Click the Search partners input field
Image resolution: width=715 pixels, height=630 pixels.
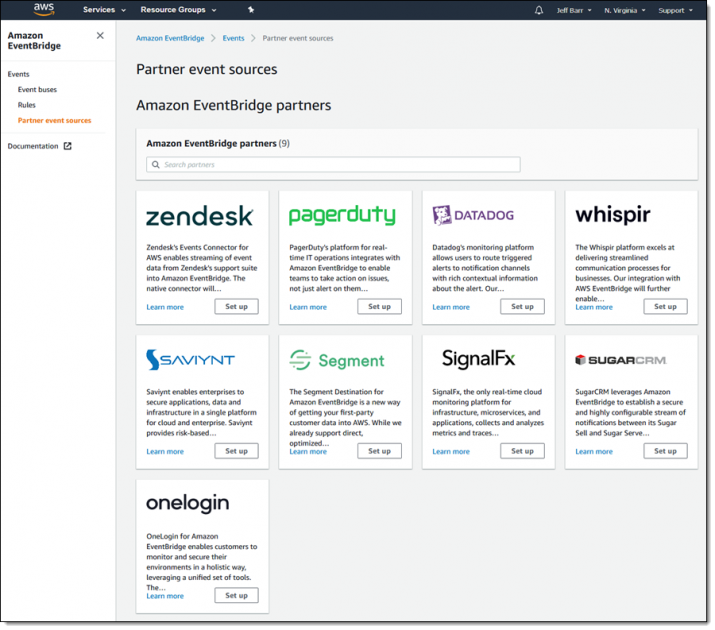(333, 164)
